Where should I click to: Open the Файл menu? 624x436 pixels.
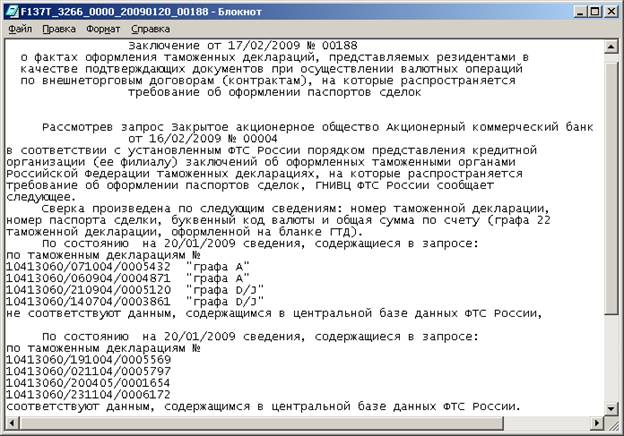point(19,29)
